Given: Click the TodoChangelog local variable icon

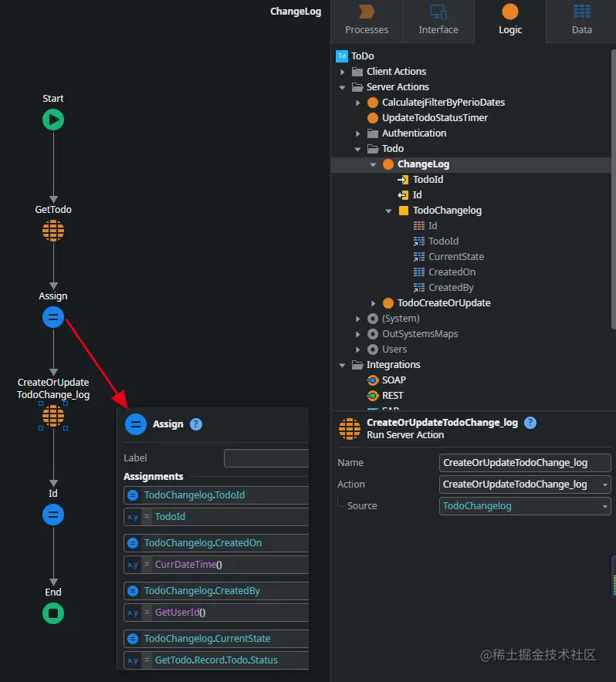Looking at the screenshot, I should click(x=404, y=211).
